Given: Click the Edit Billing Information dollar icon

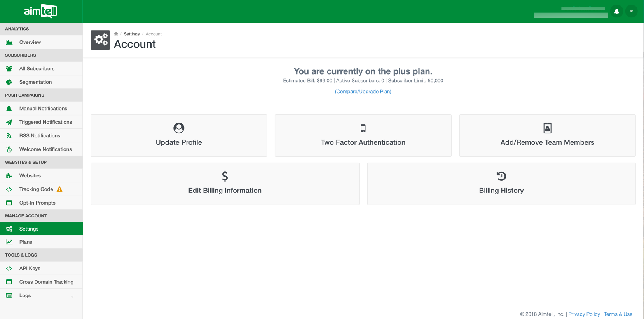Looking at the screenshot, I should pos(225,176).
